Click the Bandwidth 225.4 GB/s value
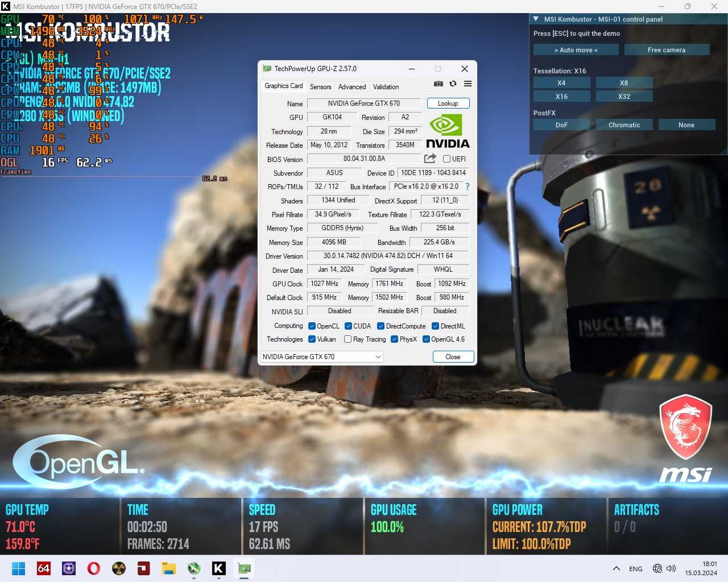The image size is (728, 582). click(439, 242)
